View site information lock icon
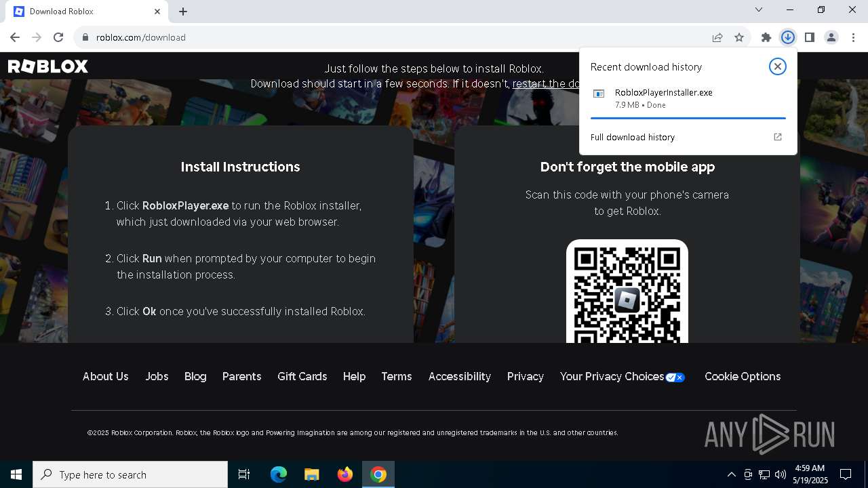The height and width of the screenshot is (488, 868). [x=85, y=37]
